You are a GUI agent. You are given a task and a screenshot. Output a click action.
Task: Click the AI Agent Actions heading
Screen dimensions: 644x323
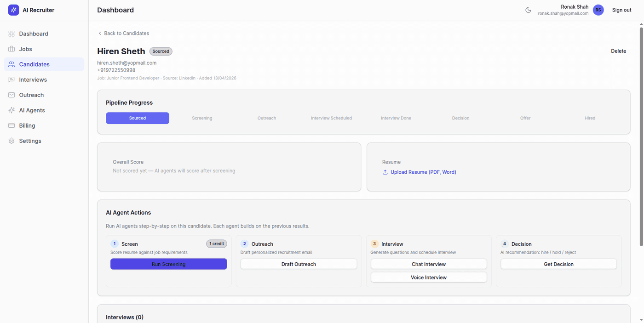[128, 213]
